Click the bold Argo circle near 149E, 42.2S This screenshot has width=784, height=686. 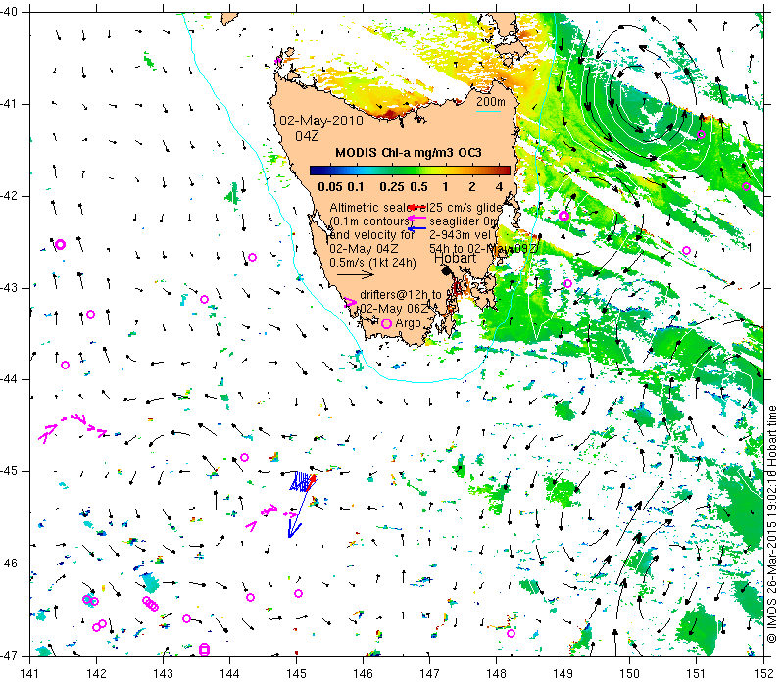pos(564,216)
